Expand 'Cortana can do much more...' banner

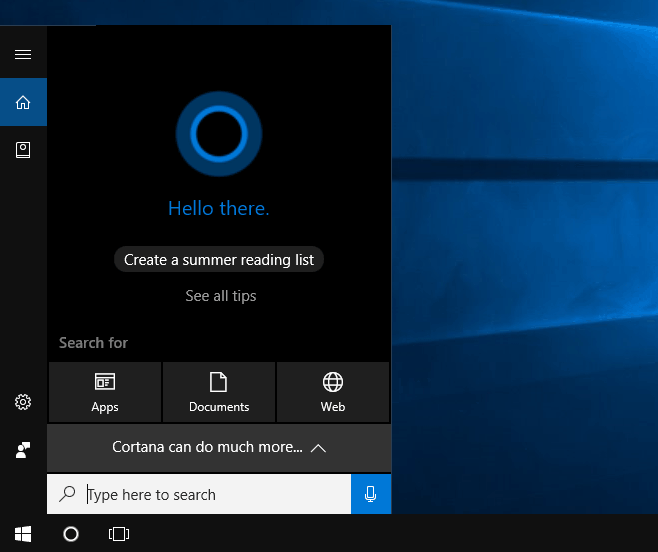coord(219,448)
